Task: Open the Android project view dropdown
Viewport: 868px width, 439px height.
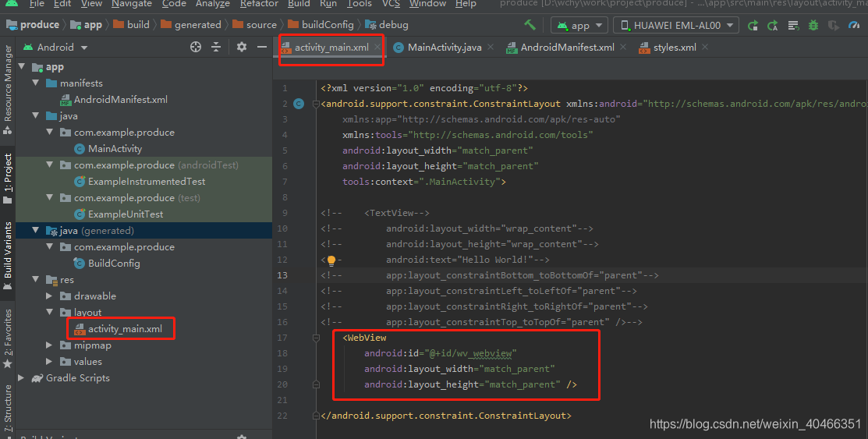Action: click(x=55, y=48)
